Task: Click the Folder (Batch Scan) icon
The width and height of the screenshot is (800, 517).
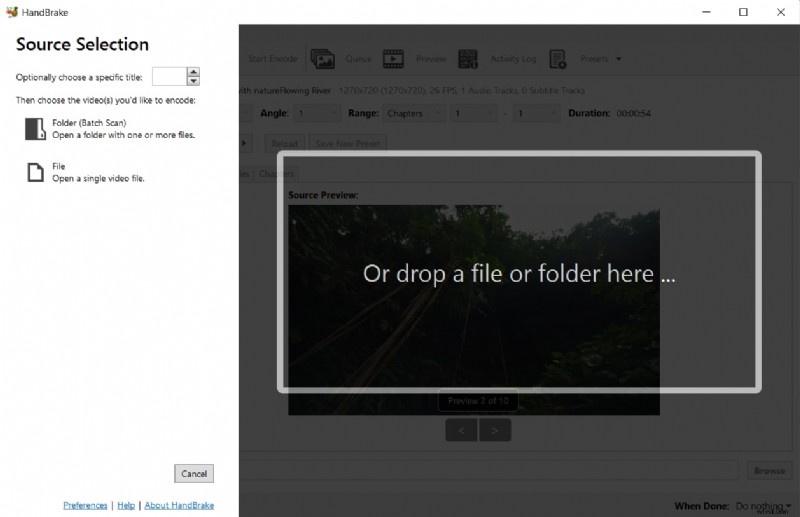Action: (35, 128)
